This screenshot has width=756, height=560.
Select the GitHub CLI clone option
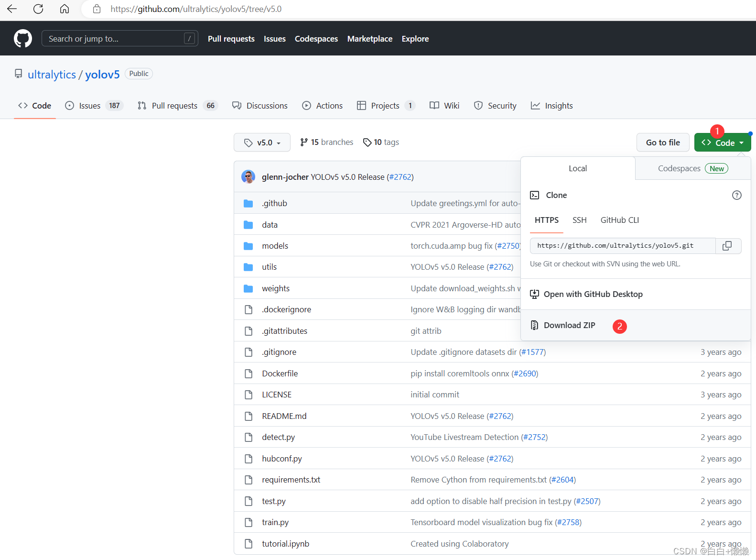[620, 220]
